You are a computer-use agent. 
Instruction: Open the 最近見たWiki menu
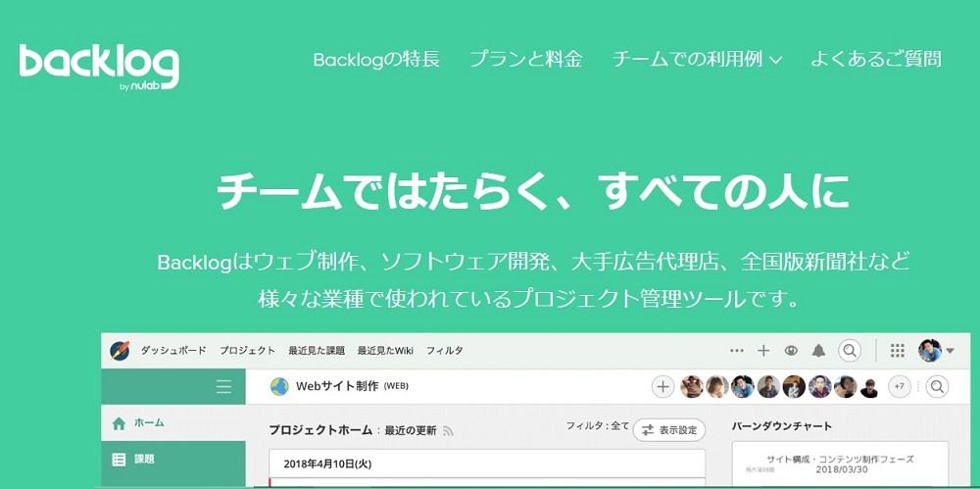pos(385,351)
